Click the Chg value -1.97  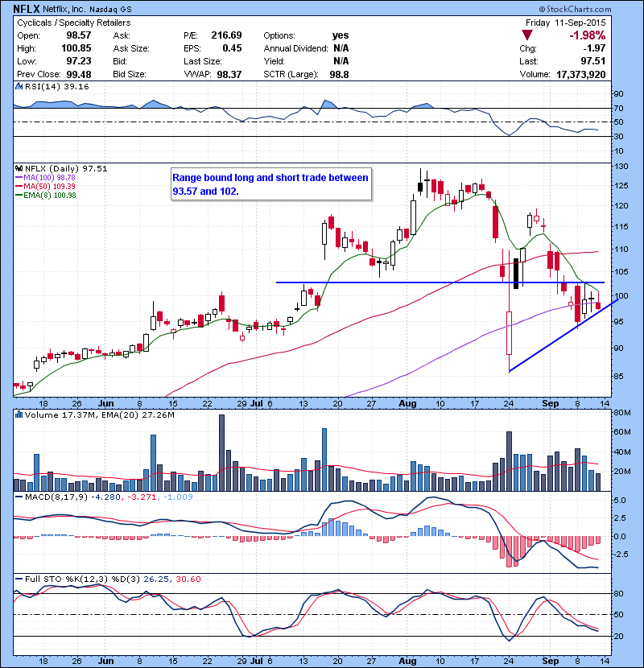(x=594, y=48)
